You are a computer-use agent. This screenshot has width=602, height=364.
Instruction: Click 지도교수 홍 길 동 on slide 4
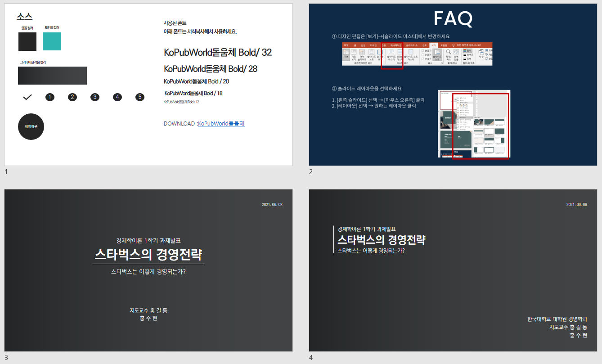[568, 327]
